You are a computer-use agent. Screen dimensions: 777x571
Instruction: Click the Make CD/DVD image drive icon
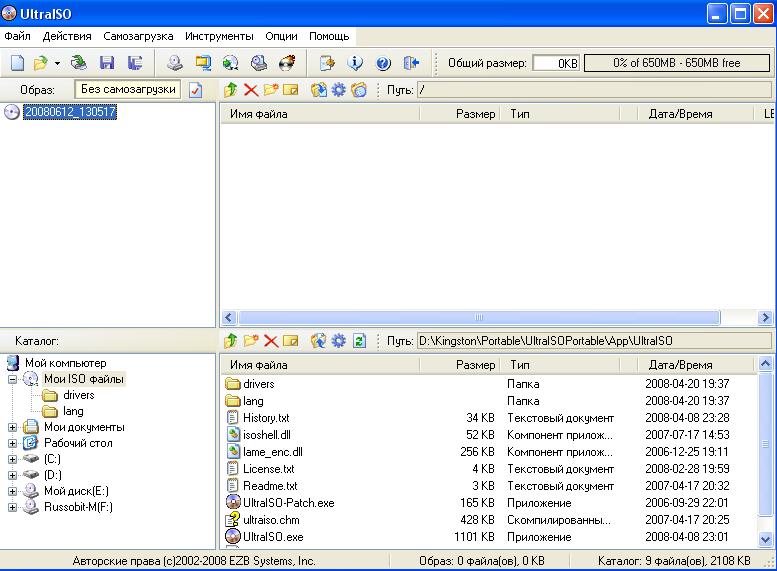(174, 63)
